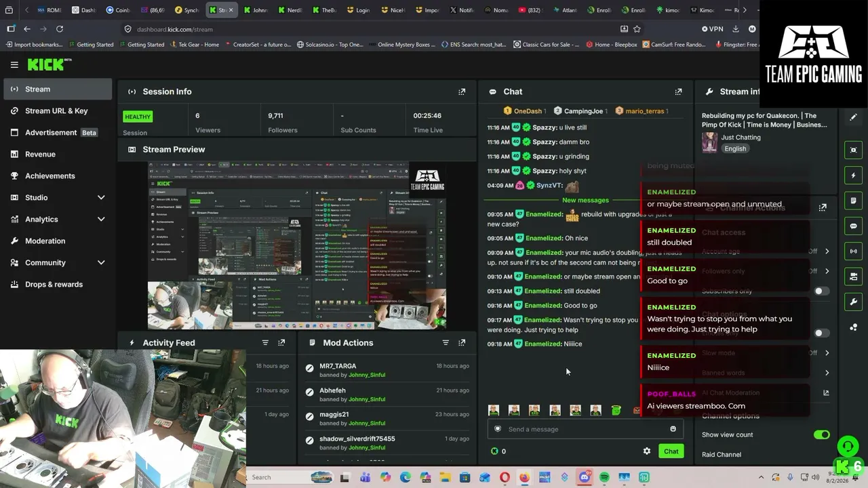Click the HEALTHY session status badge

[138, 117]
